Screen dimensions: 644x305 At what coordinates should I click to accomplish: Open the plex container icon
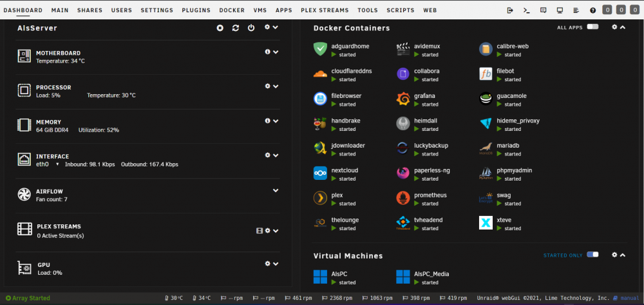pos(320,198)
